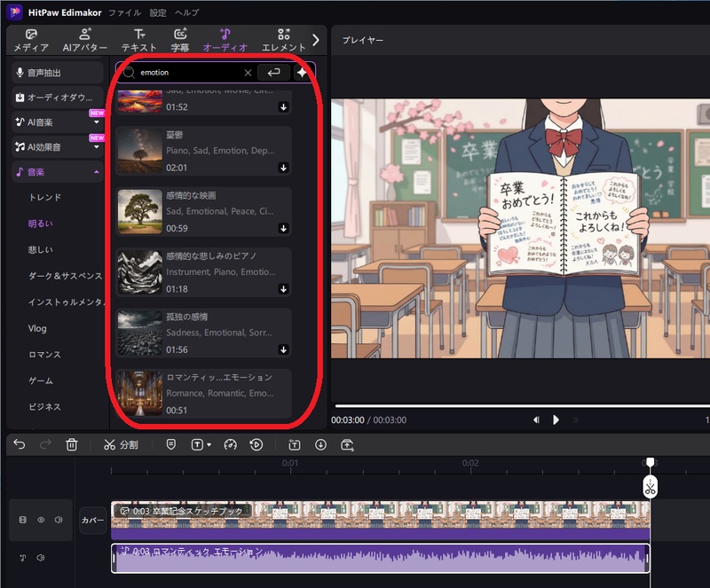Hide the video track using eye toggle
This screenshot has width=710, height=588.
coord(41,520)
